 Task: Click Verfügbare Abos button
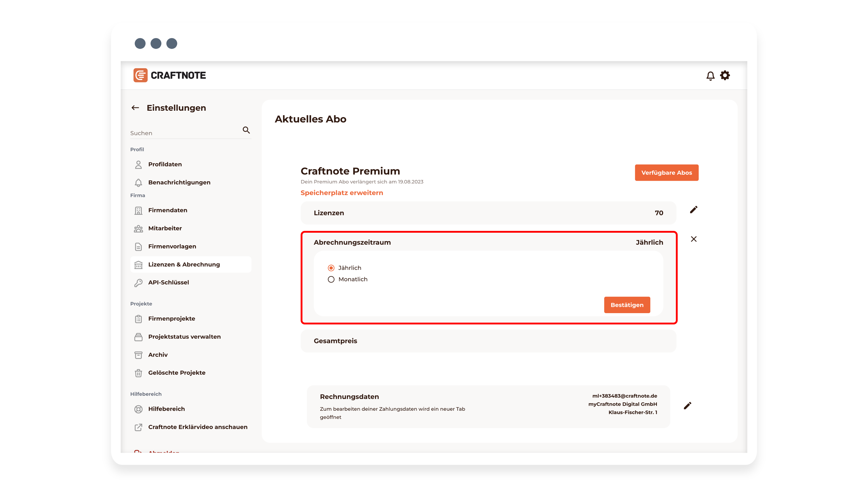pos(667,173)
